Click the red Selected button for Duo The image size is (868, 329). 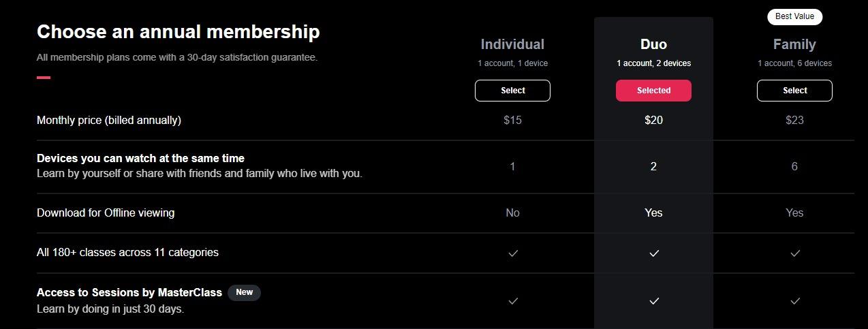coord(653,91)
